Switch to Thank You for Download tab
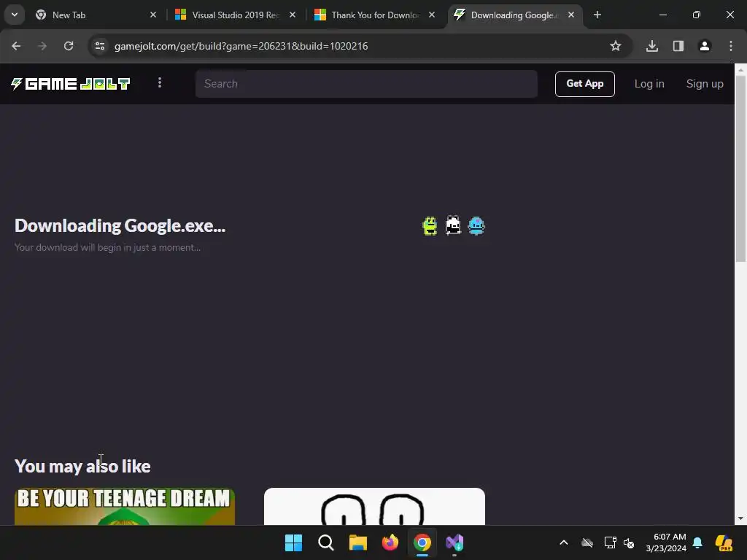747x560 pixels. point(375,15)
